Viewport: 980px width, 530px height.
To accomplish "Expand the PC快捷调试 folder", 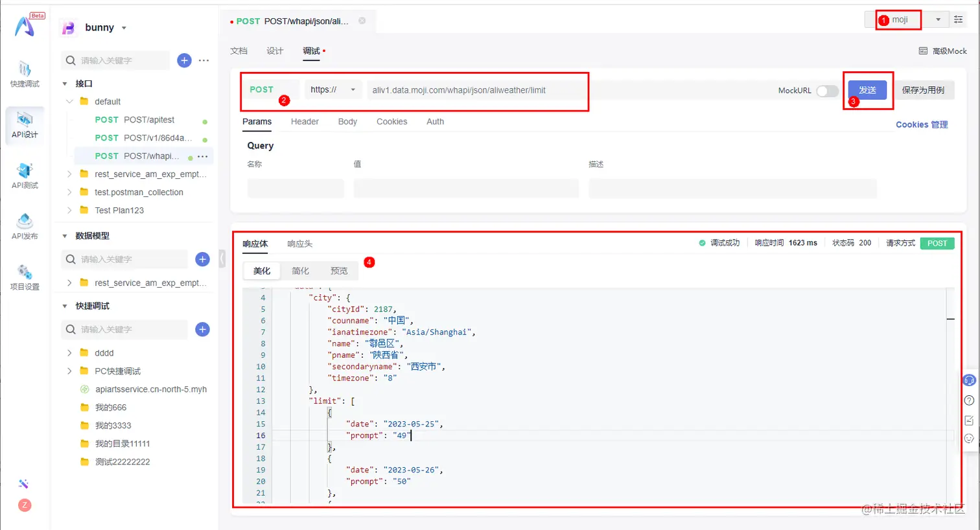I will coord(69,371).
